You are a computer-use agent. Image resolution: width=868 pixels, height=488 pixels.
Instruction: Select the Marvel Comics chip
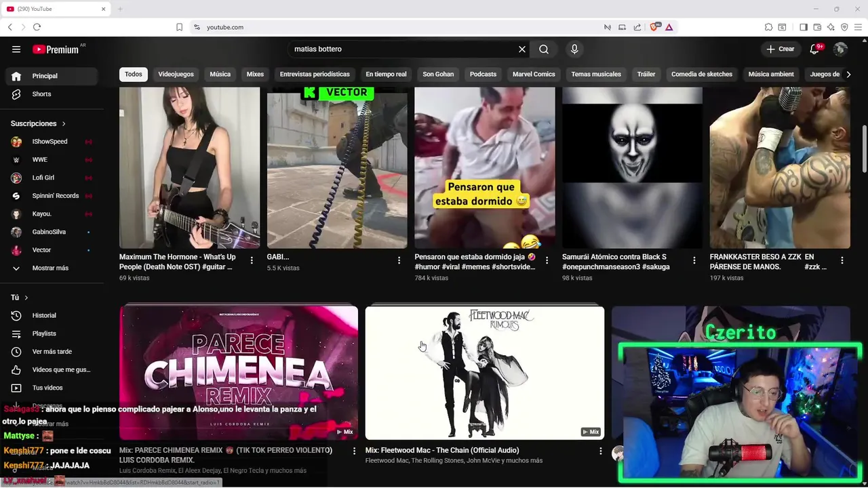point(534,74)
